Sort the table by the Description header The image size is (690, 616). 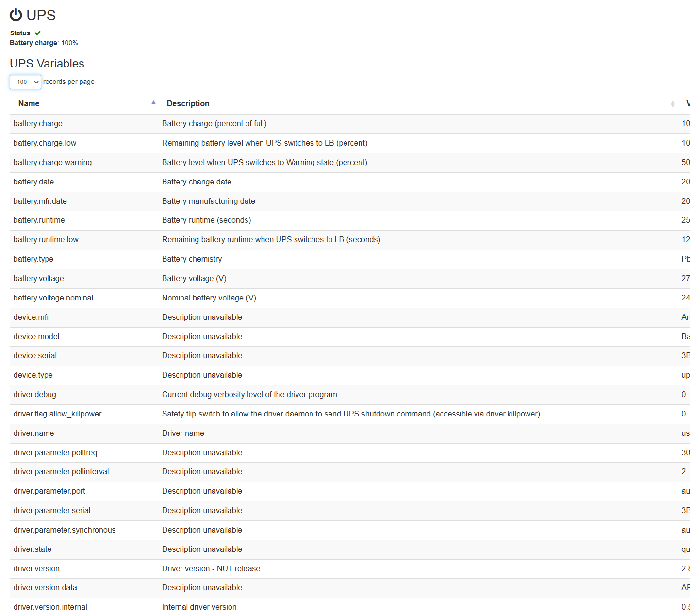click(188, 104)
